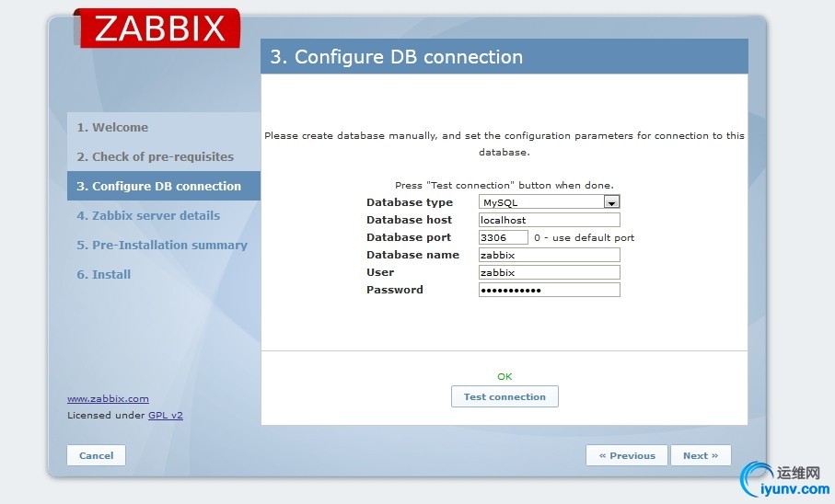835x504 pixels.
Task: Select step 6. Install
Action: [103, 274]
